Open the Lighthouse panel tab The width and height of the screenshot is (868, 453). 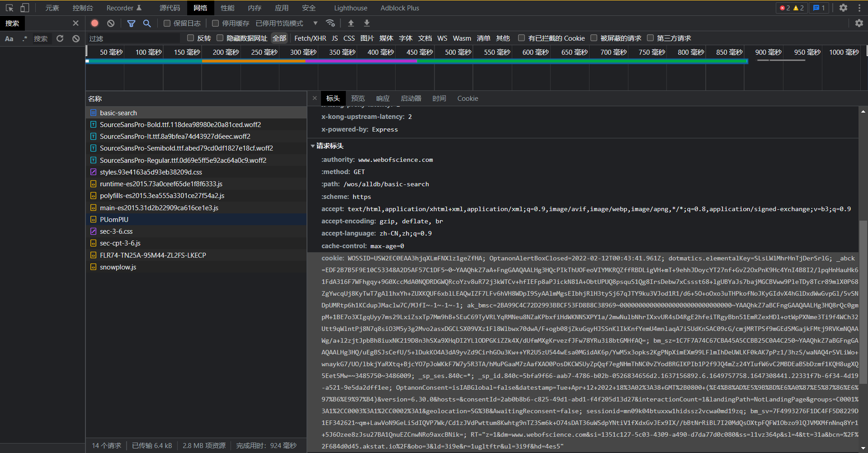[x=351, y=8]
